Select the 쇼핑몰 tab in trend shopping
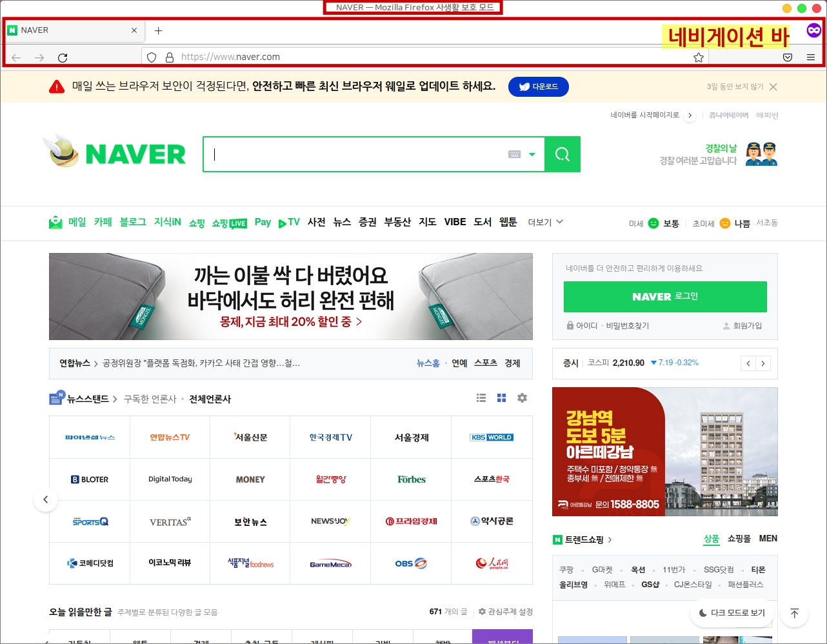Viewport: 827px width, 644px height. point(739,539)
